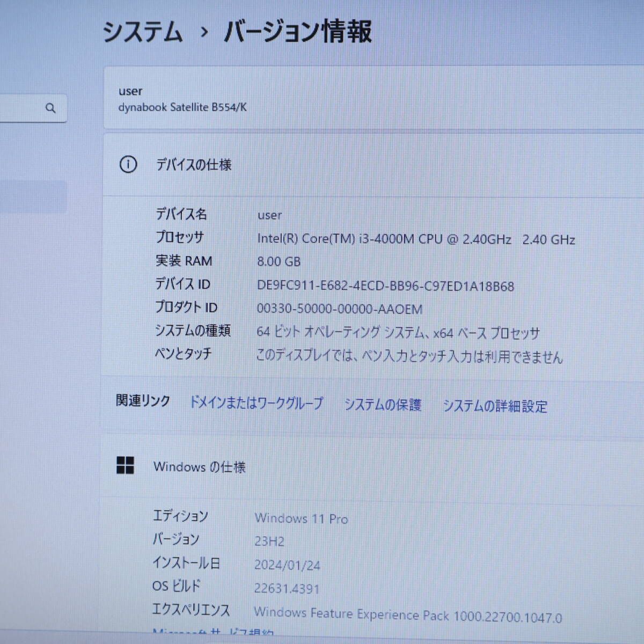Screen dimensions: 644x644
Task: Click the search magnifier icon
Action: pyautogui.click(x=50, y=108)
